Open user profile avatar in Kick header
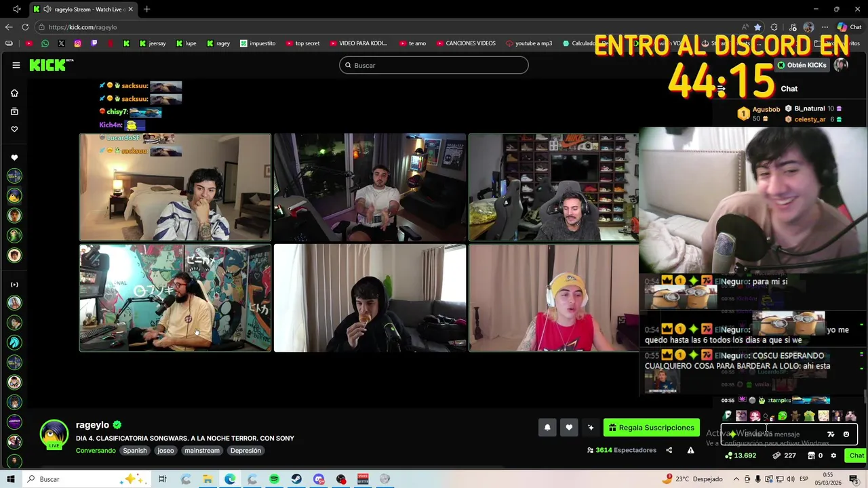The height and width of the screenshot is (488, 868). [841, 65]
